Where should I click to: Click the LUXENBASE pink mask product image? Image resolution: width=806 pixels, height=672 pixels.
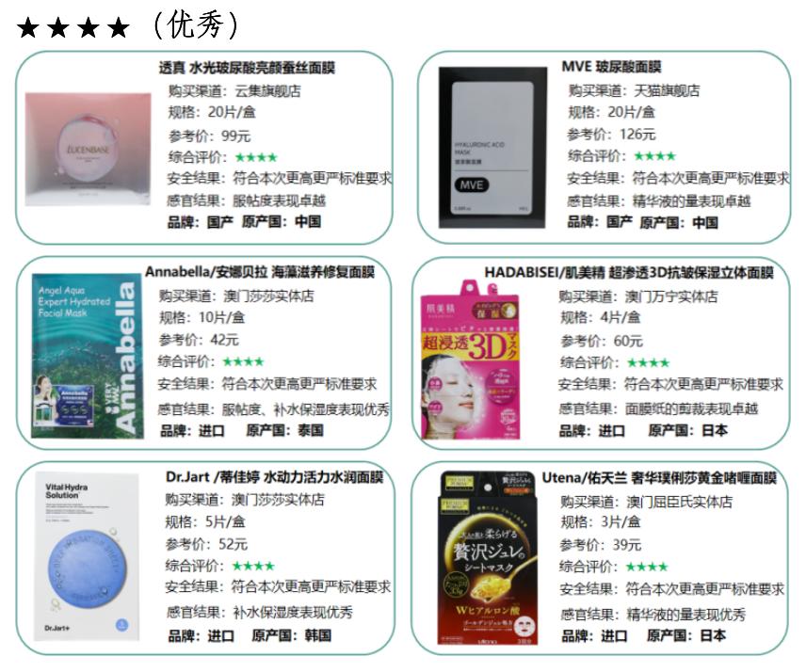(88, 149)
